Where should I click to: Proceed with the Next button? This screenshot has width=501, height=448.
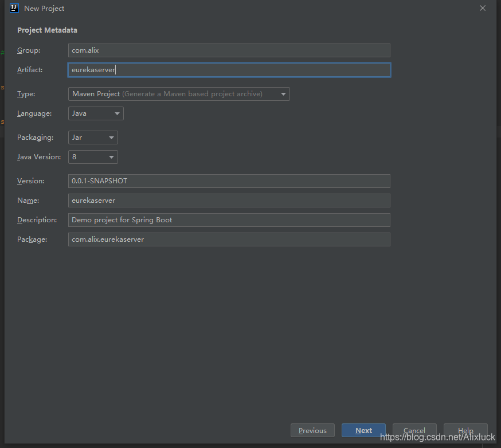tap(363, 430)
